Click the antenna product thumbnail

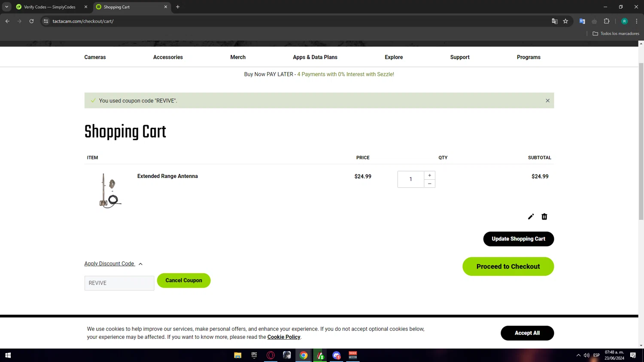pyautogui.click(x=110, y=190)
